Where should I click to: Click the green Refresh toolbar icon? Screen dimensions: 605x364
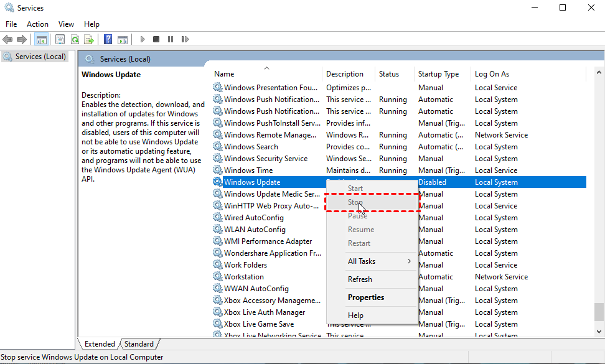point(75,39)
